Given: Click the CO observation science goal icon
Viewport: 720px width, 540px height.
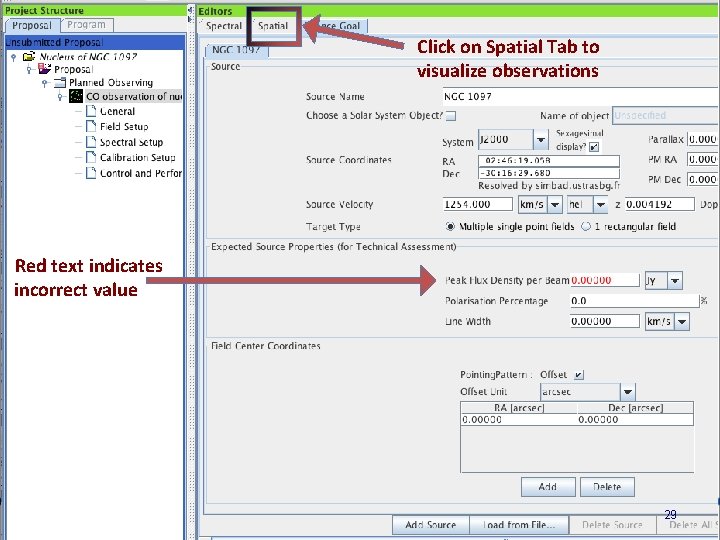Looking at the screenshot, I should coord(76,96).
